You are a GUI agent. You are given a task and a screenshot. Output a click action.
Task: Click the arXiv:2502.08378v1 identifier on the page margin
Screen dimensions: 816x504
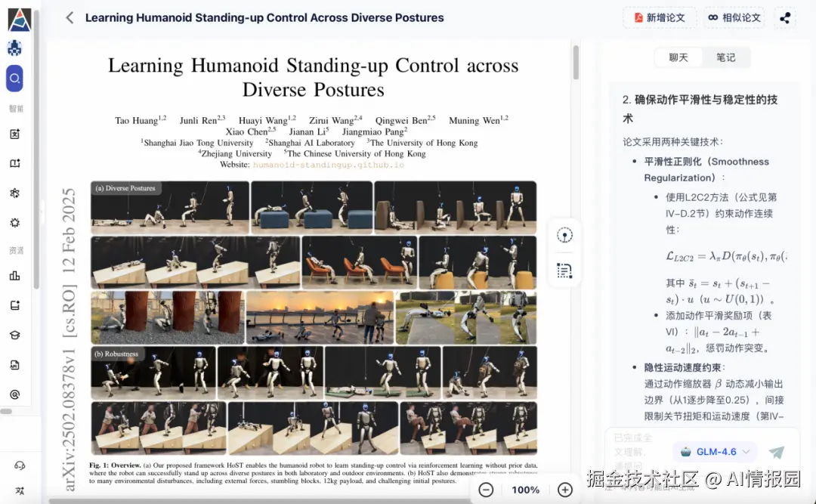[69, 419]
